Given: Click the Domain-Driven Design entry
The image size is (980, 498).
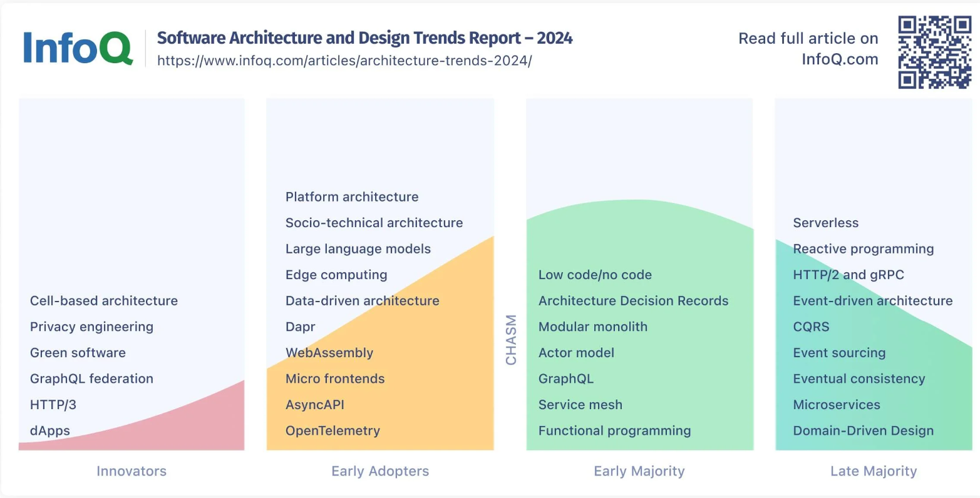Looking at the screenshot, I should click(863, 431).
